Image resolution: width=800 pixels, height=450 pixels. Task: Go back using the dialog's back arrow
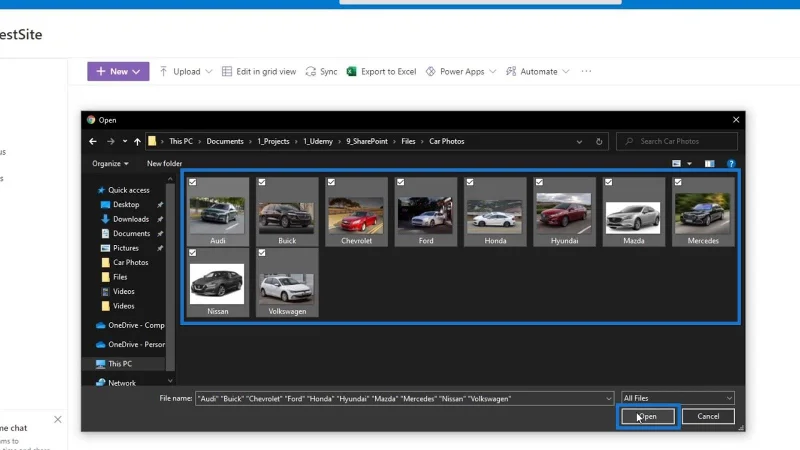tap(93, 141)
